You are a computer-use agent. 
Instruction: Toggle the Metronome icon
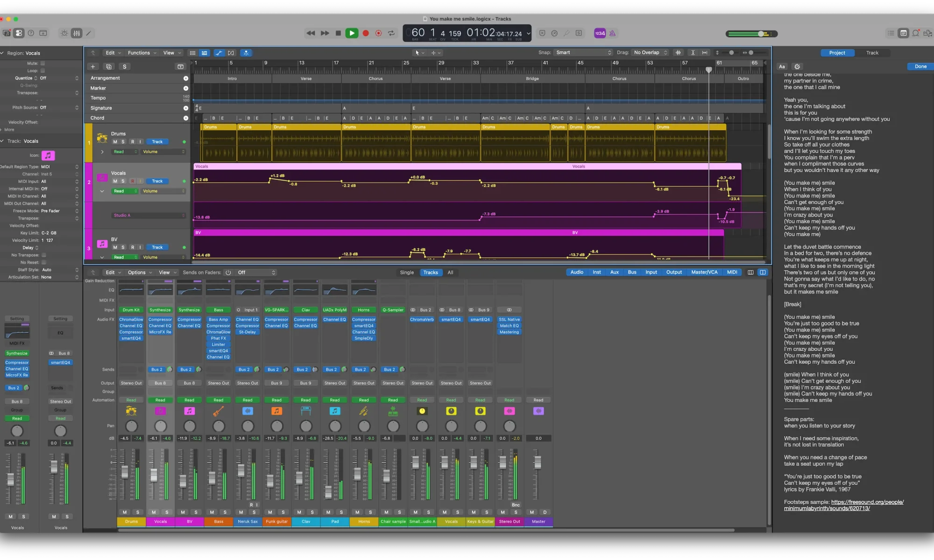click(x=612, y=33)
